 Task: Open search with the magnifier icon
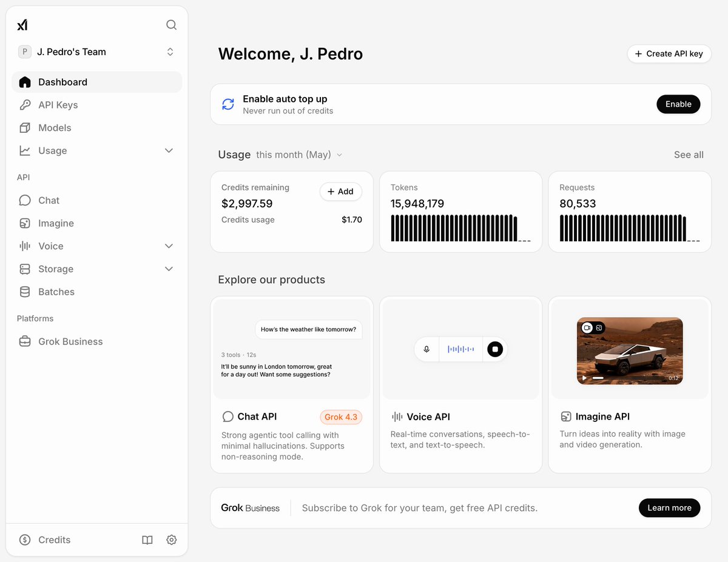[x=172, y=25]
